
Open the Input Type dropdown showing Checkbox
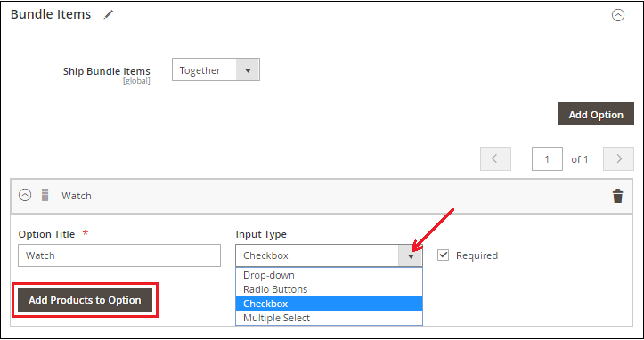tap(329, 255)
